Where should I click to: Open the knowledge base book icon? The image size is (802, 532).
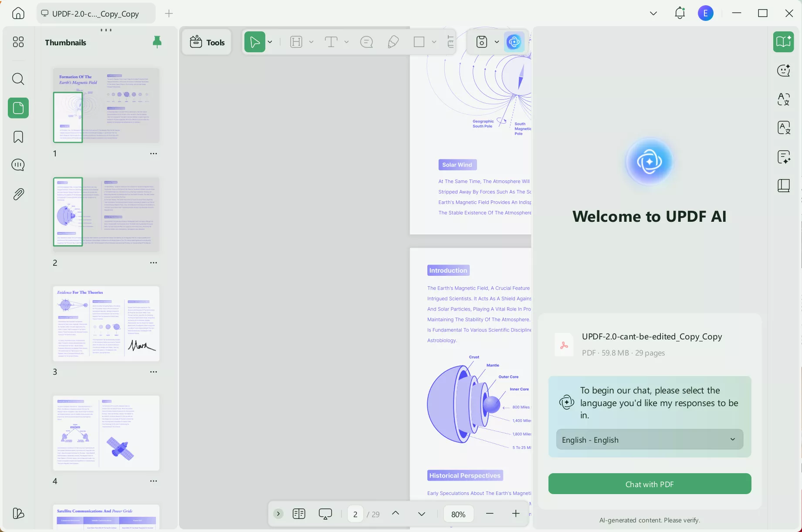(784, 186)
